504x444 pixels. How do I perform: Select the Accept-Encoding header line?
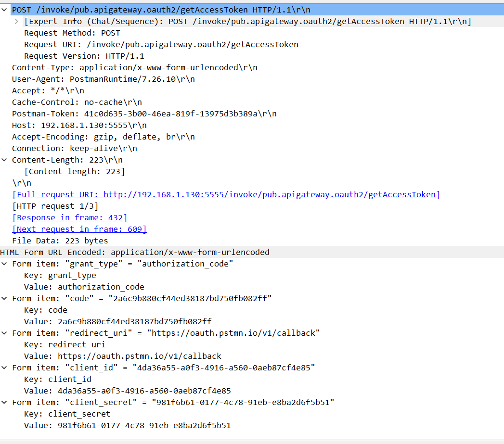[103, 137]
